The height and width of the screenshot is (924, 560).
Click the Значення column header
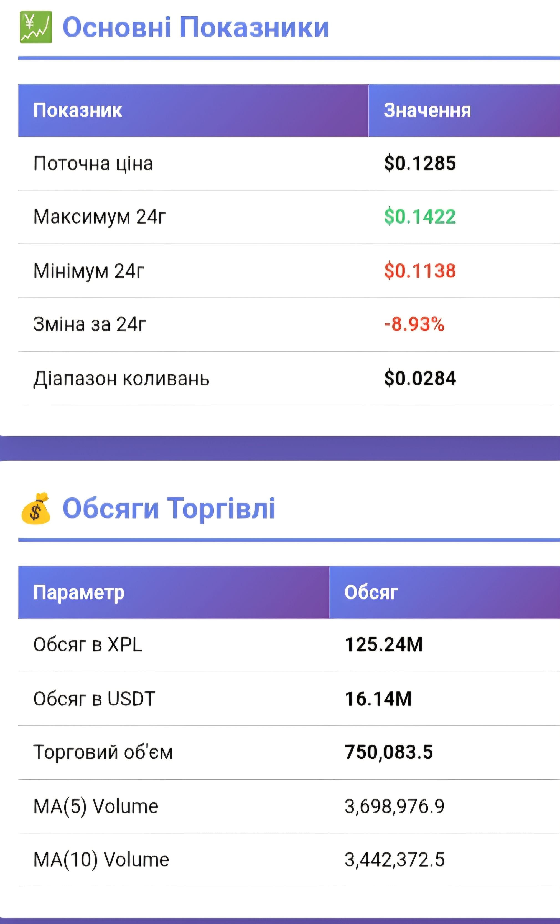click(x=427, y=111)
